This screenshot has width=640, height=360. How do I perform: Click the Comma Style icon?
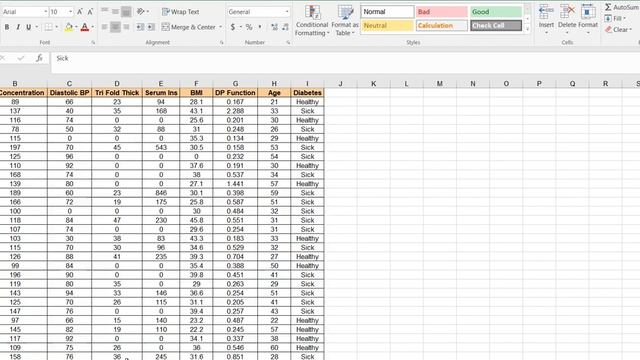260,27
